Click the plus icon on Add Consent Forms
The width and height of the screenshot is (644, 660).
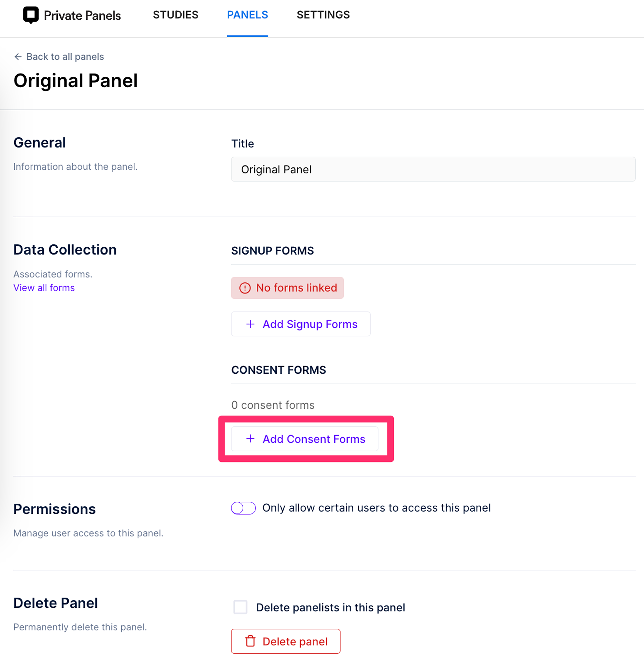250,439
